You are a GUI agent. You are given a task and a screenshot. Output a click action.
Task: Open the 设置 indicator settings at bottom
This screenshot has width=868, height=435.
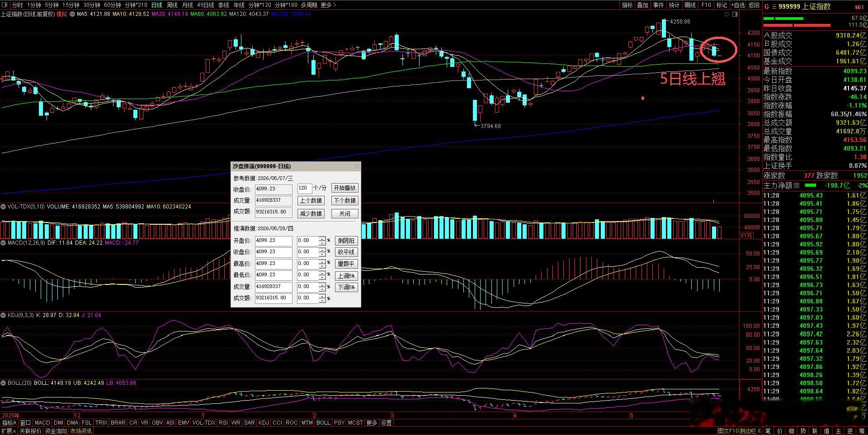387,423
